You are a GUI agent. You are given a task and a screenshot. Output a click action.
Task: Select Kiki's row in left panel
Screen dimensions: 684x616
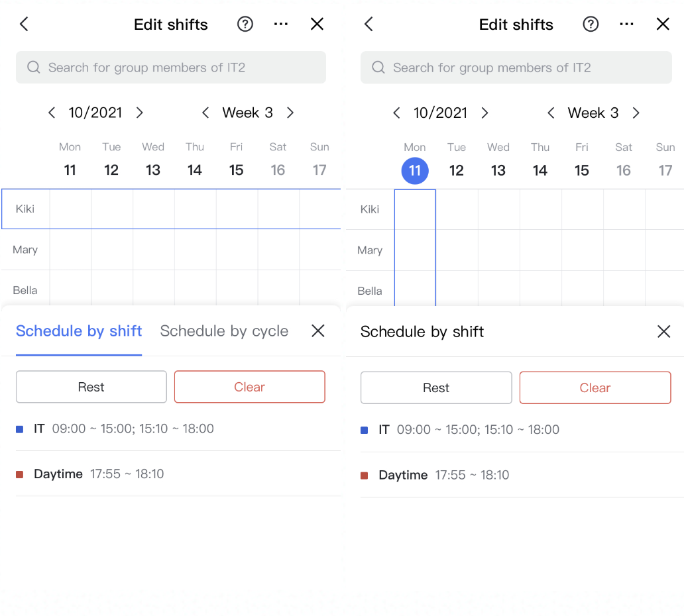click(x=25, y=209)
